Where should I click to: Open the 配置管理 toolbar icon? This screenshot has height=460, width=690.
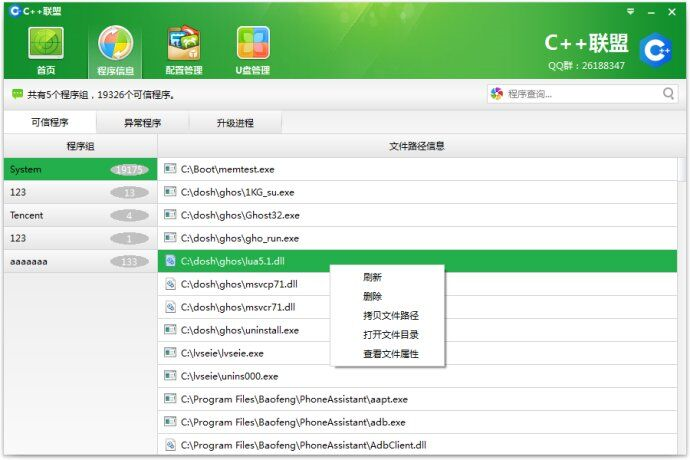(184, 43)
